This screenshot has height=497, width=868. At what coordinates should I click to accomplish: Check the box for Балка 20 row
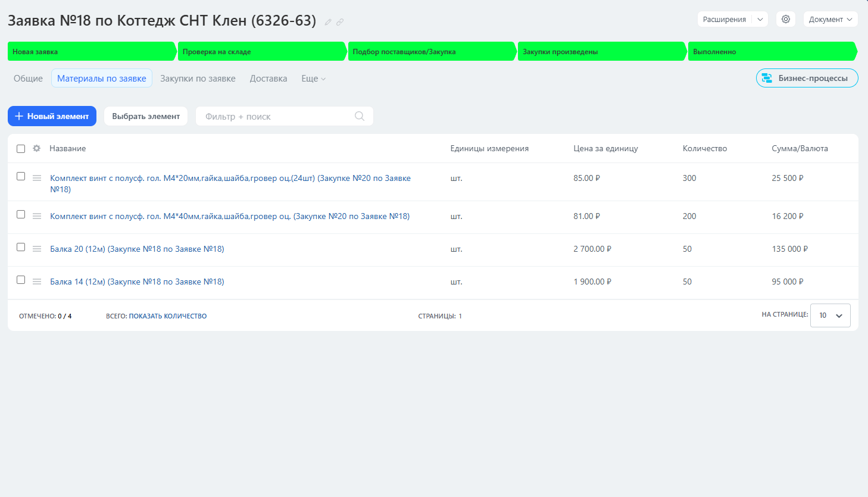click(x=21, y=247)
